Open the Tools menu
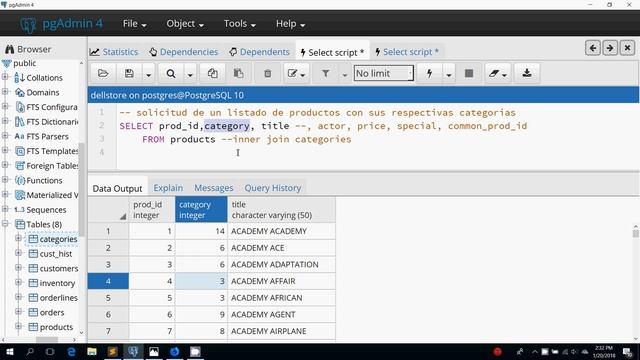640x360 pixels. [x=240, y=24]
